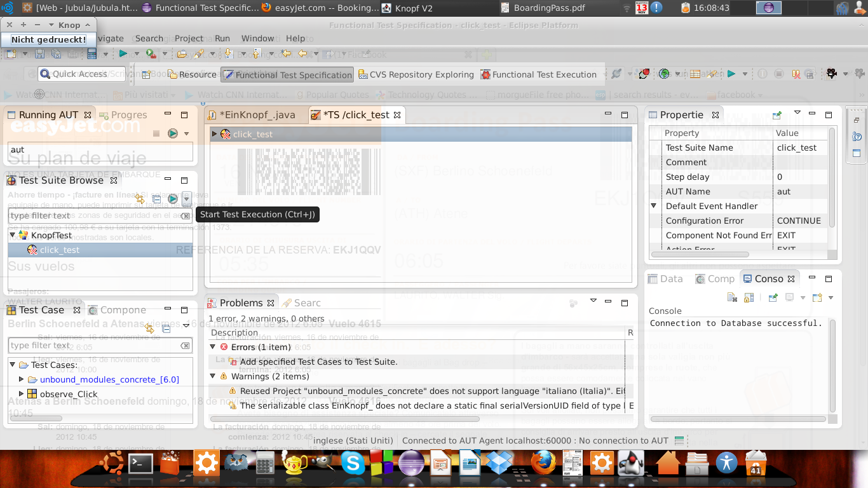868x488 pixels.
Task: Clear the Test Case Browser filter text
Action: point(185,346)
